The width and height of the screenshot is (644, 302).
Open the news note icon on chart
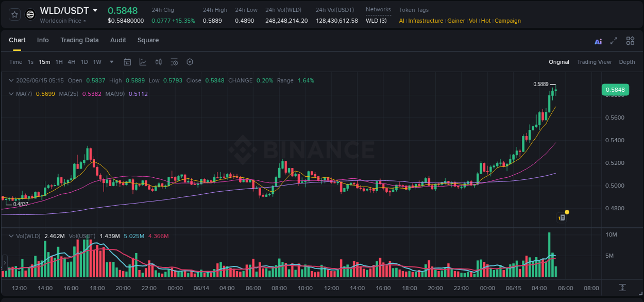562,217
